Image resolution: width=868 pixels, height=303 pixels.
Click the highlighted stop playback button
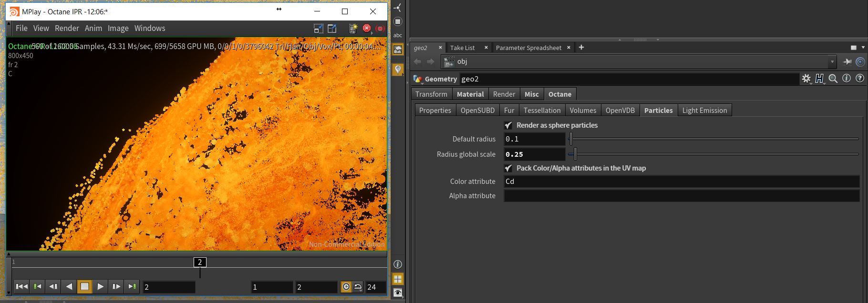tap(84, 286)
